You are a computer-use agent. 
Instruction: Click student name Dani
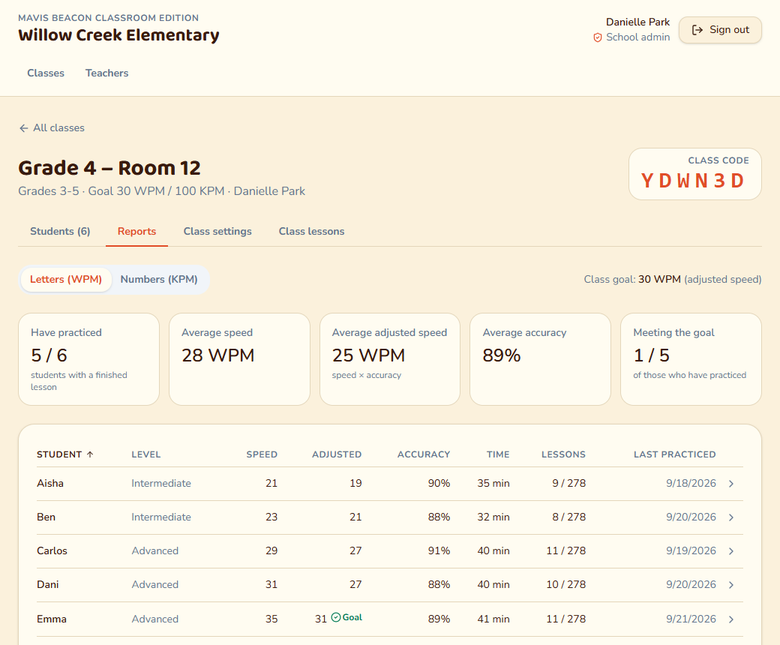point(48,585)
